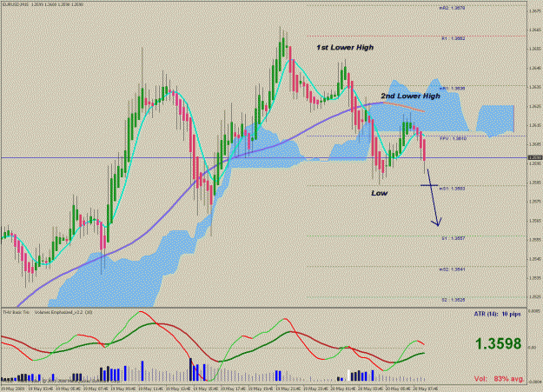Screen dimensions: 543x392
Task: Click the '1st Lower High' annotation text
Action: coord(345,47)
